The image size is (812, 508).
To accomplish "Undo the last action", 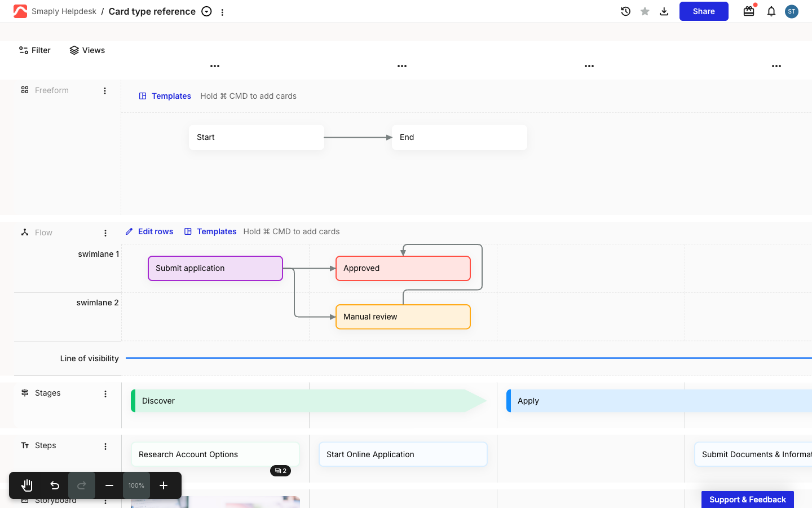I will click(x=55, y=485).
